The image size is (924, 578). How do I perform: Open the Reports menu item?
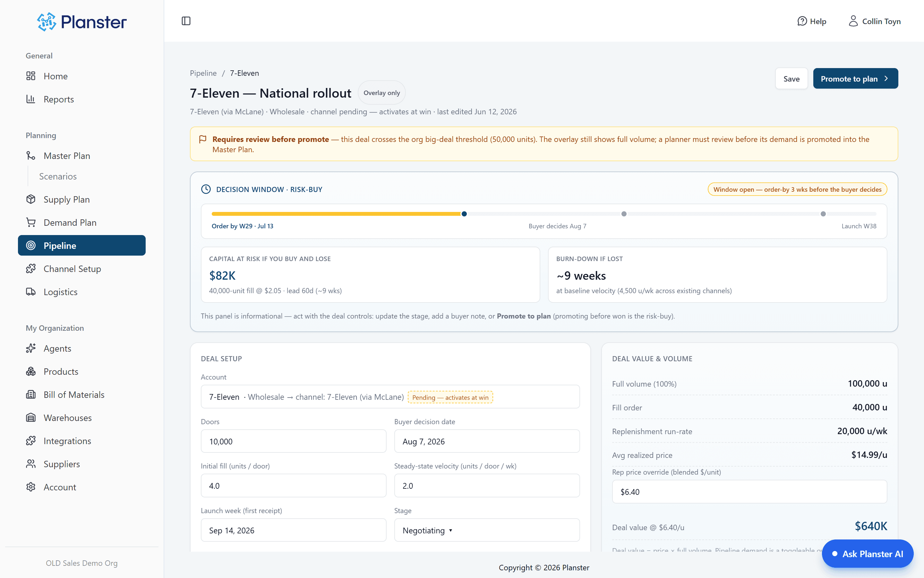(82, 100)
